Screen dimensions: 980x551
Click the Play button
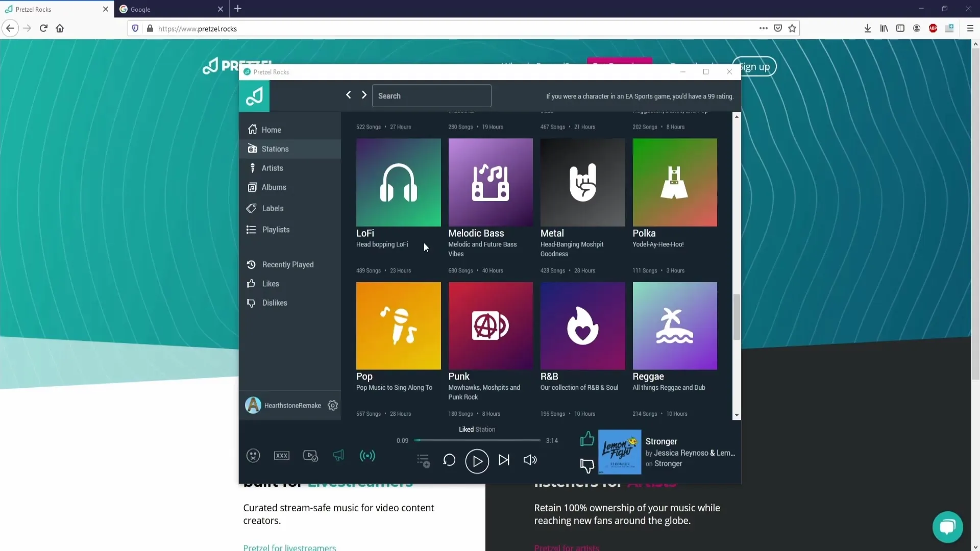tap(477, 461)
